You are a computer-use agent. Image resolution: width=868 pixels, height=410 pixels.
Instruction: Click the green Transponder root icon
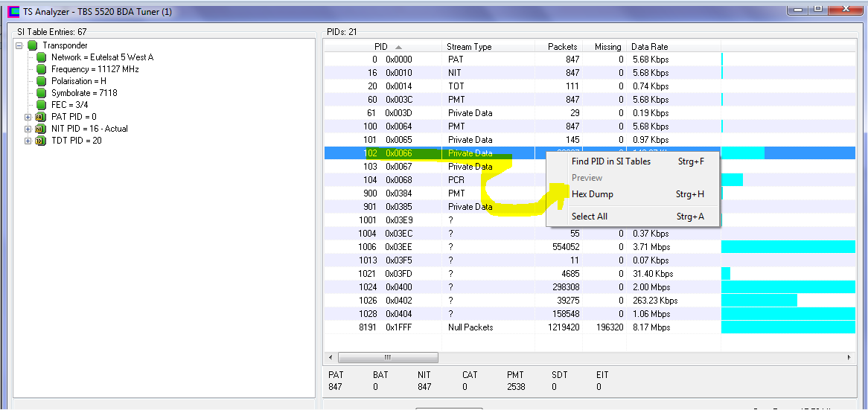click(32, 45)
